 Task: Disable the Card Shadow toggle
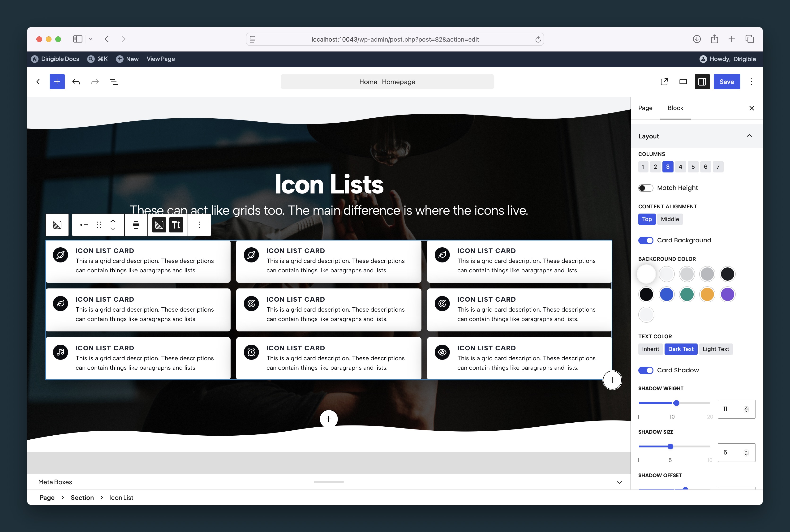click(x=645, y=370)
